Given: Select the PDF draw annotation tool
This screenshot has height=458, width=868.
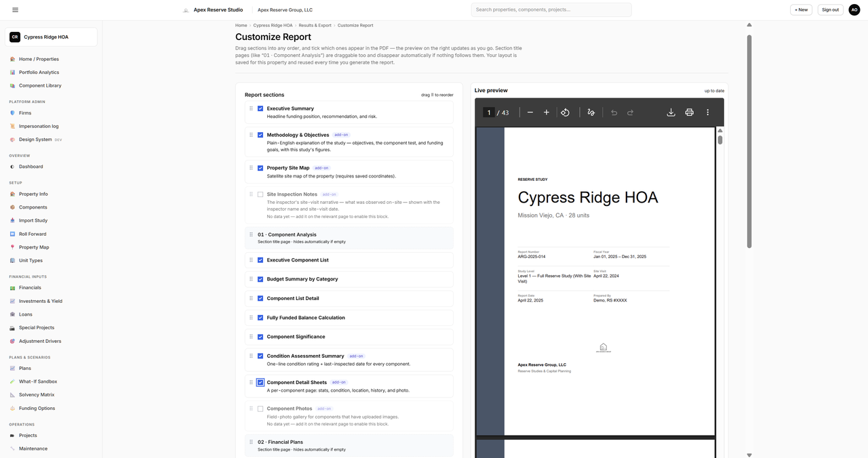Looking at the screenshot, I should 591,112.
